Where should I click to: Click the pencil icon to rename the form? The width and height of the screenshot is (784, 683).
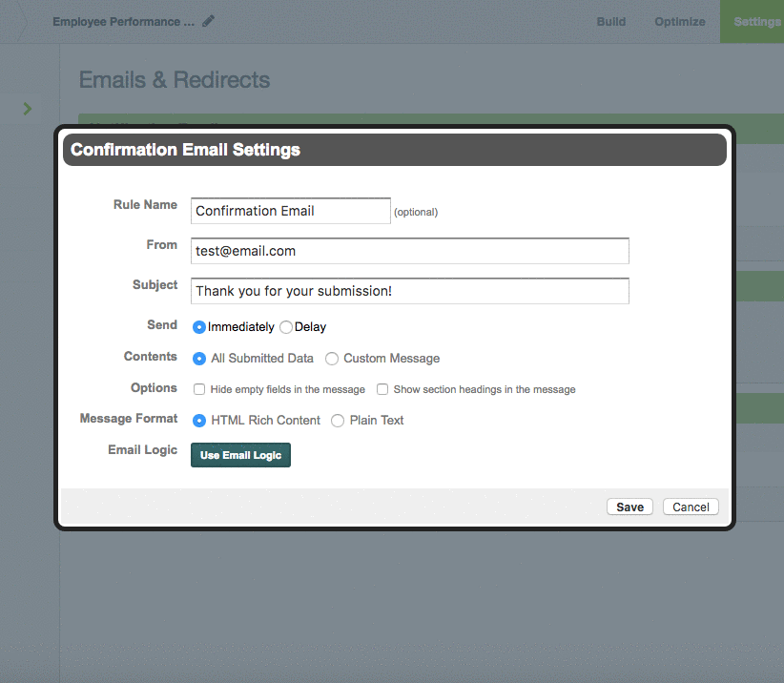click(x=208, y=20)
